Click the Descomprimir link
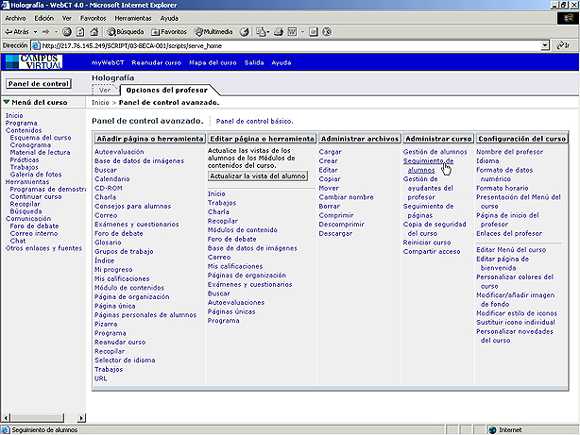The image size is (580, 435). 341,224
